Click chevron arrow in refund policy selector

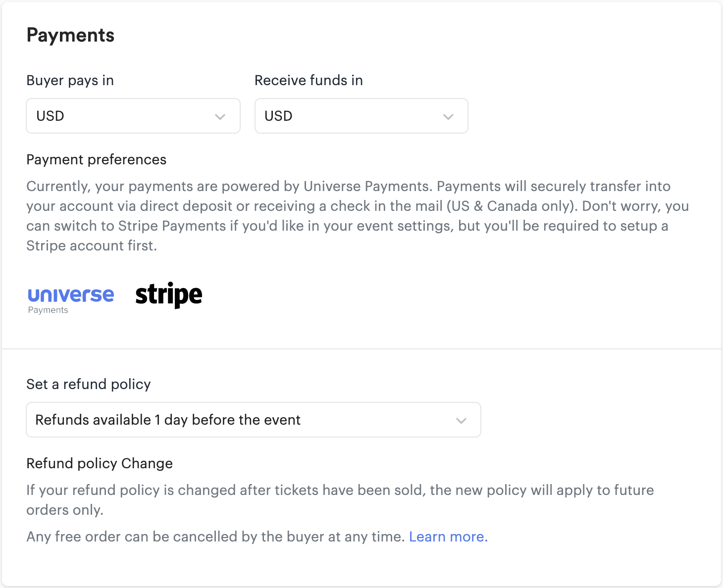(461, 421)
